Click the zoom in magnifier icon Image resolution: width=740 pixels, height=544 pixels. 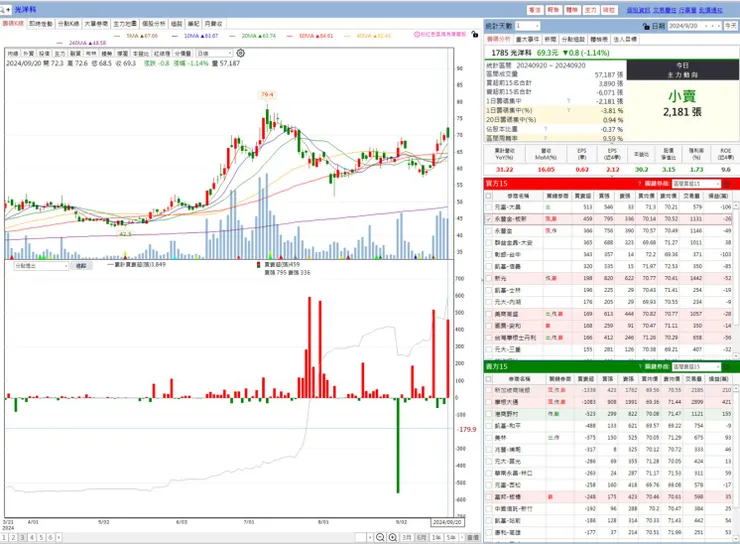tap(393, 537)
